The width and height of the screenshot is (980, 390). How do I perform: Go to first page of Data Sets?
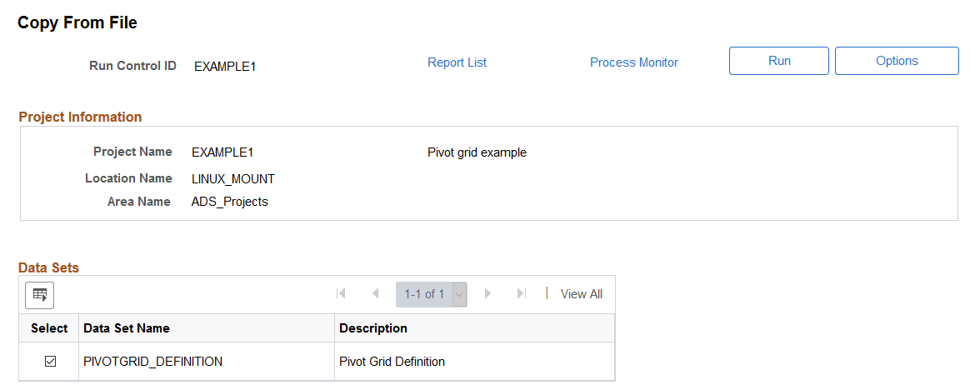point(341,293)
